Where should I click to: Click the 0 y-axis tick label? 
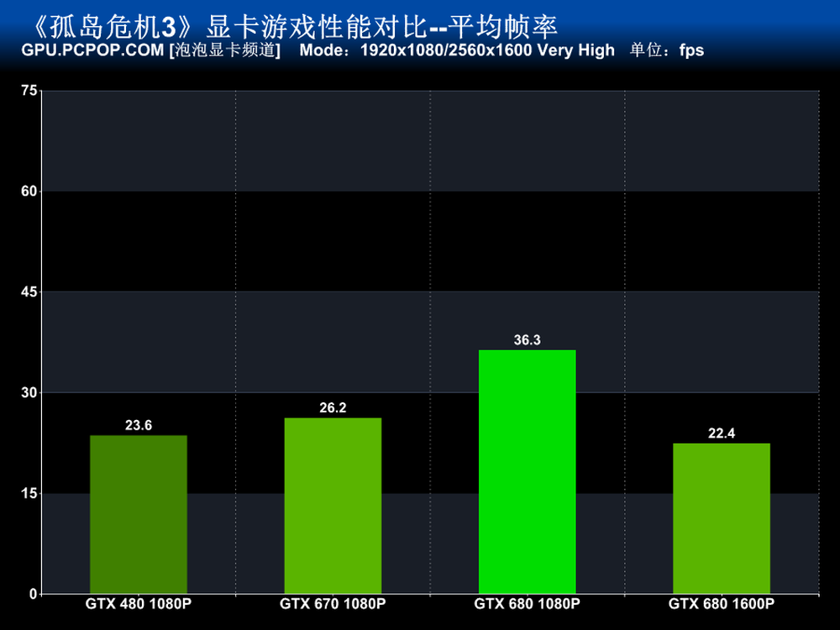pos(34,594)
